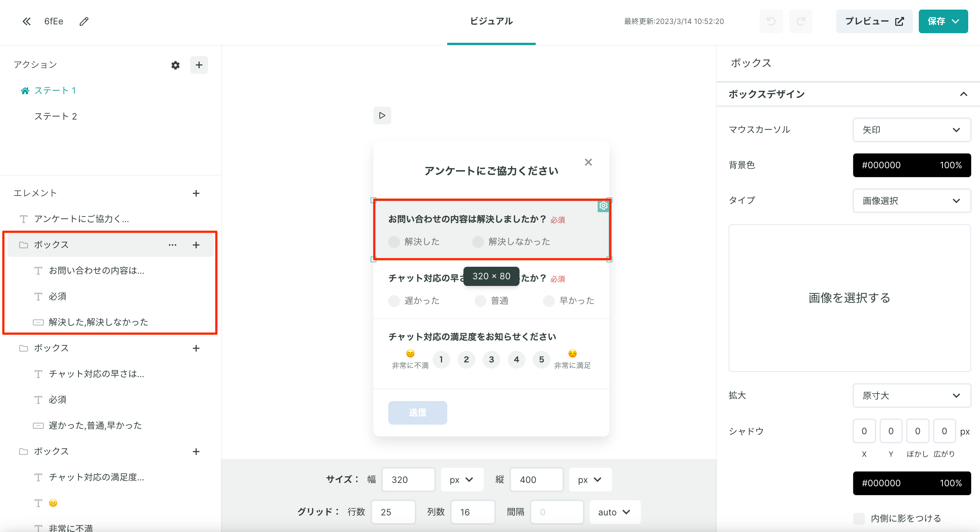Add child to the selected ボックス row
The image size is (980, 532).
(x=196, y=245)
